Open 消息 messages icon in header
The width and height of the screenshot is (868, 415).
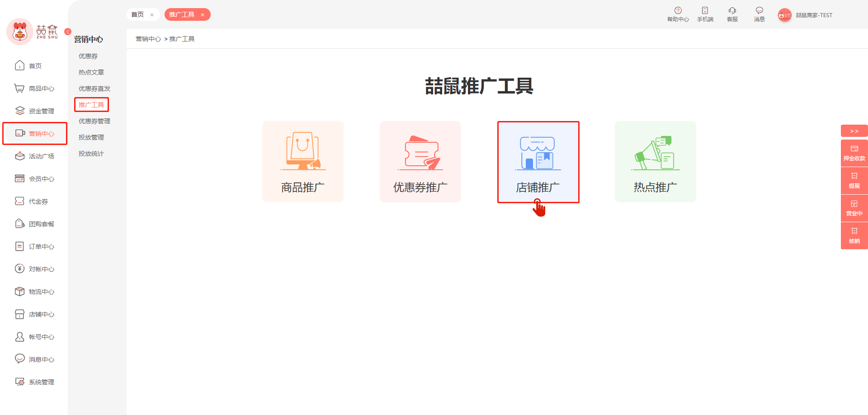[x=759, y=14]
